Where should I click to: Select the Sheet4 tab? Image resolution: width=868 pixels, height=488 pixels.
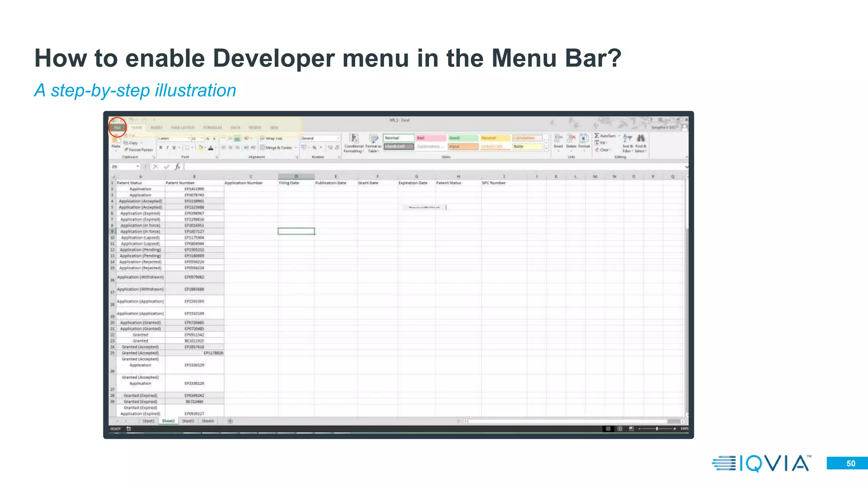(x=208, y=421)
